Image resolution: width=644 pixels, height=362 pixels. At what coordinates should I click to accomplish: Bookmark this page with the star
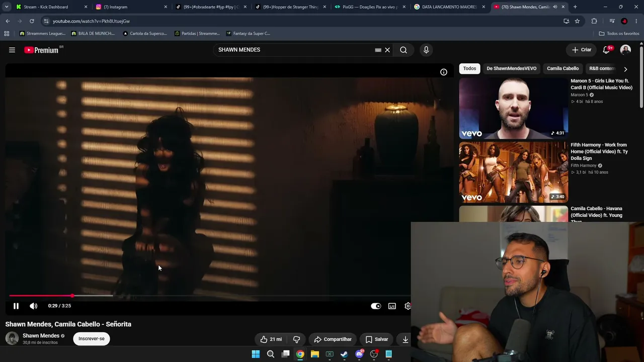pos(577,21)
